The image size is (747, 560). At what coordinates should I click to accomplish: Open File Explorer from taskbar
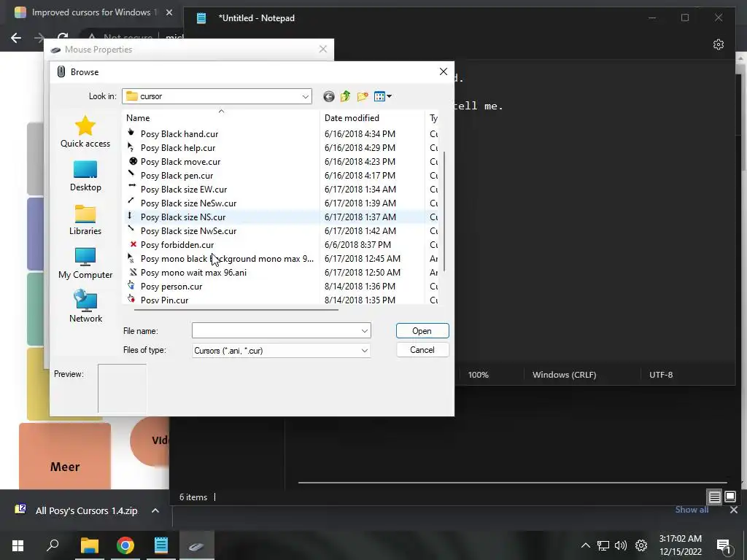click(x=89, y=545)
